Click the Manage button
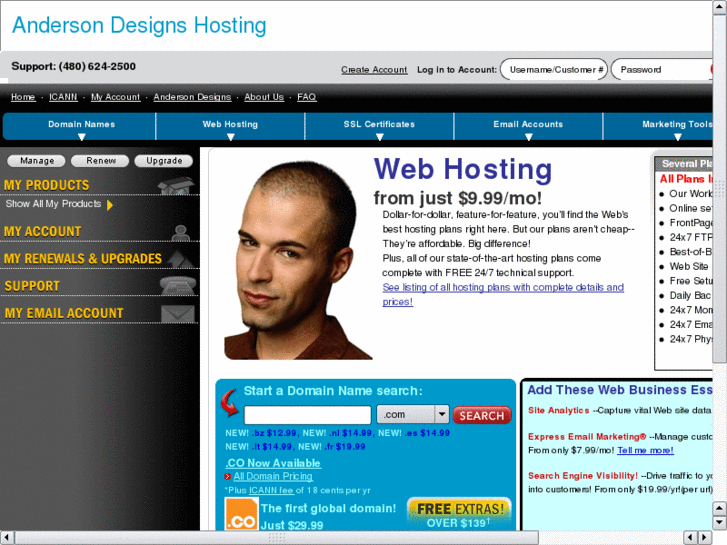This screenshot has width=727, height=545. pos(37,160)
